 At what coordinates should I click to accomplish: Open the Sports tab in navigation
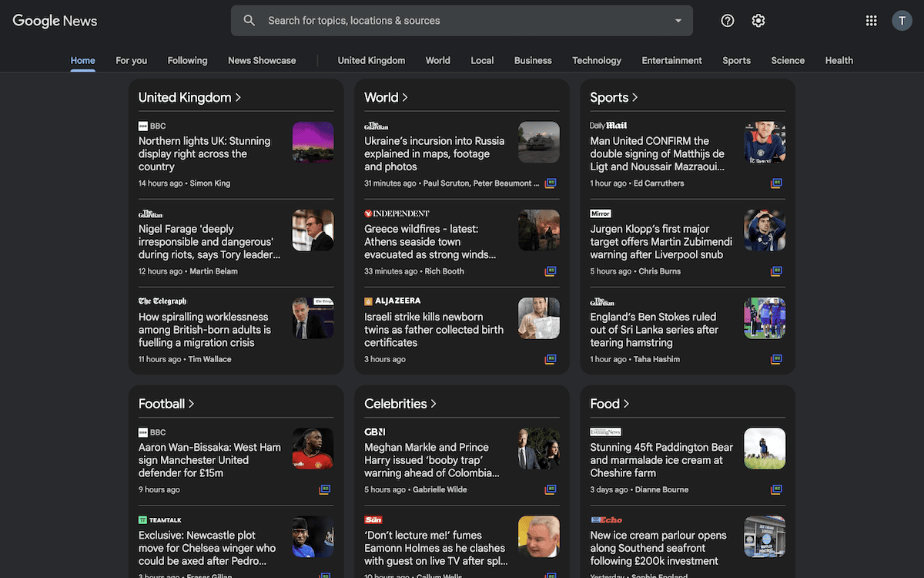coord(736,60)
